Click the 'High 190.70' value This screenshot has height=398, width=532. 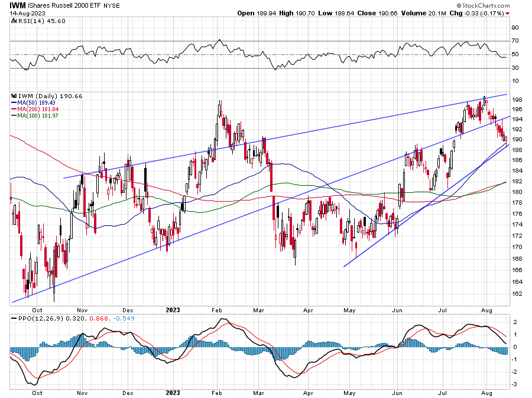(297, 13)
